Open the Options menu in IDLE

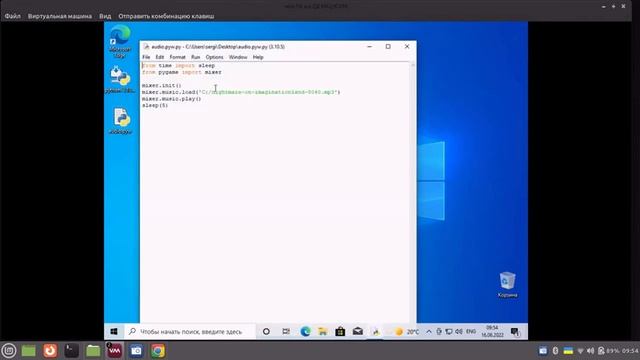point(214,57)
